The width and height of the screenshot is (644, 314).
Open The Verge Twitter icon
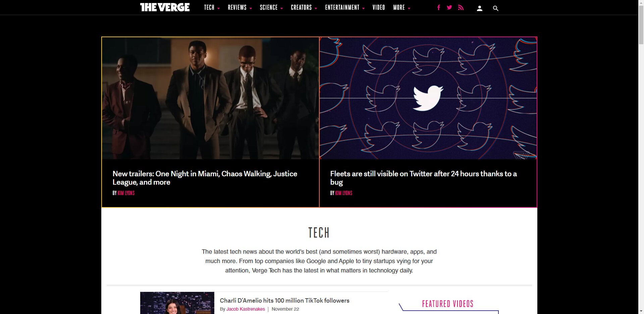(449, 7)
